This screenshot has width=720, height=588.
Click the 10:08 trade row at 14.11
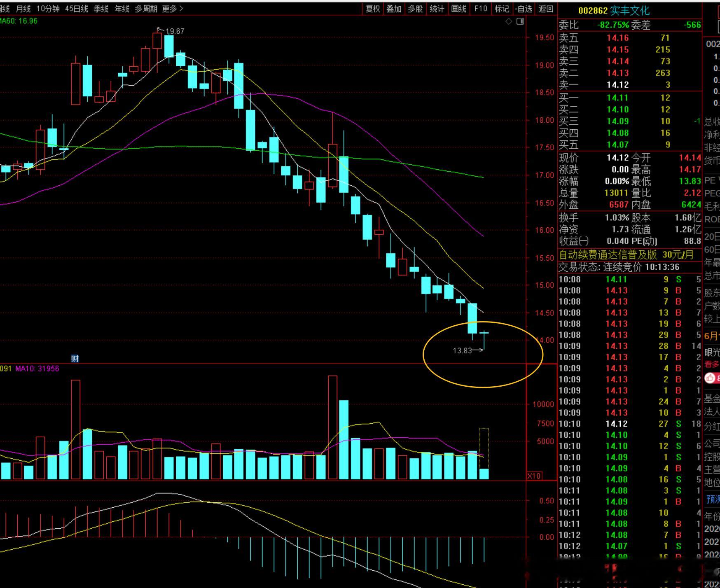click(630, 279)
